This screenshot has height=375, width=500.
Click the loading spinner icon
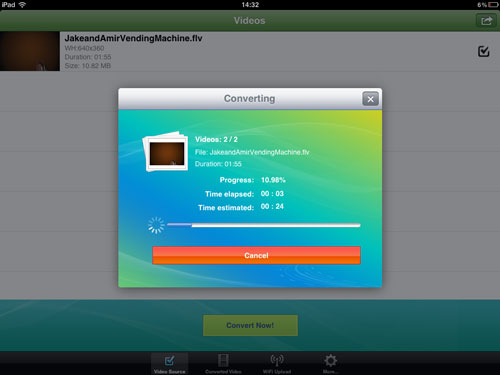coord(156,225)
